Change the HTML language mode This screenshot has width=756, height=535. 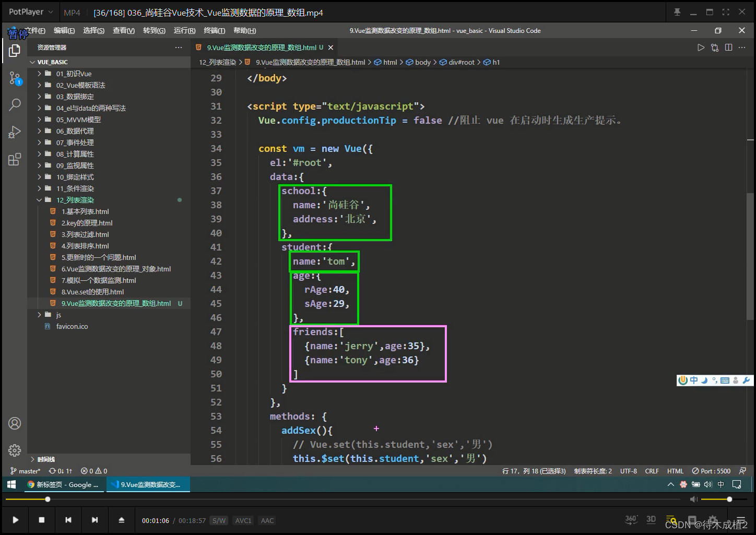point(675,471)
